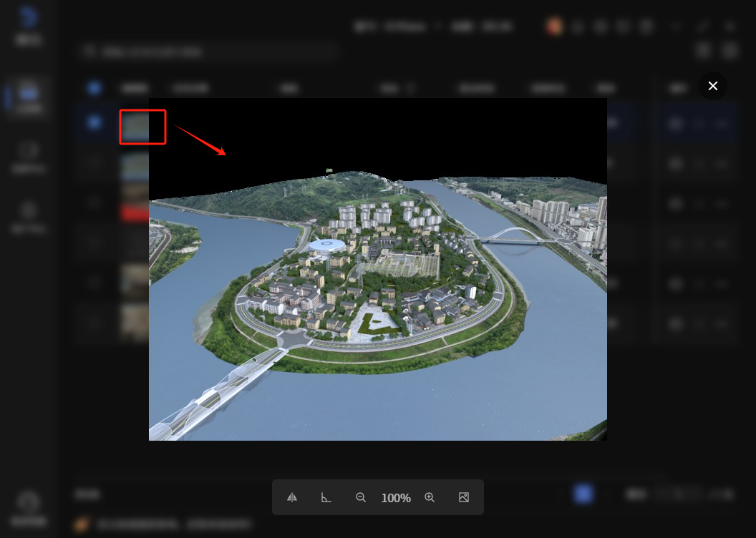756x538 pixels.
Task: Click the blue current page button
Action: [583, 494]
